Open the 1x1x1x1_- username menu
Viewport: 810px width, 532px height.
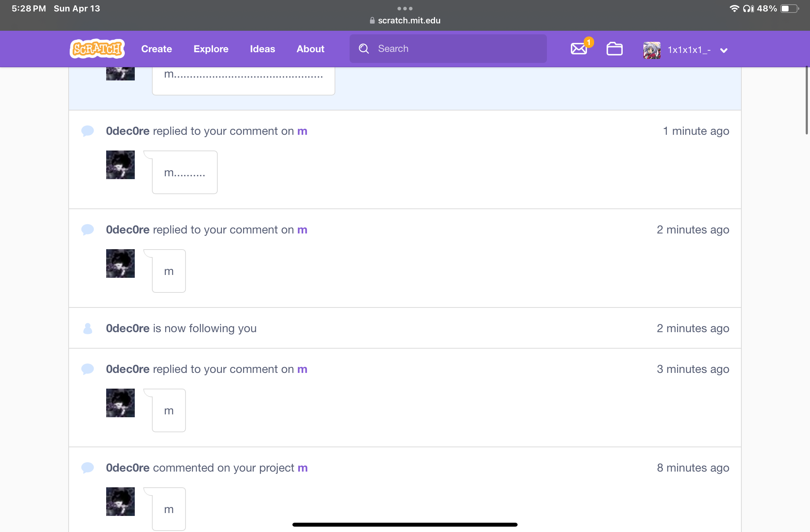689,50
